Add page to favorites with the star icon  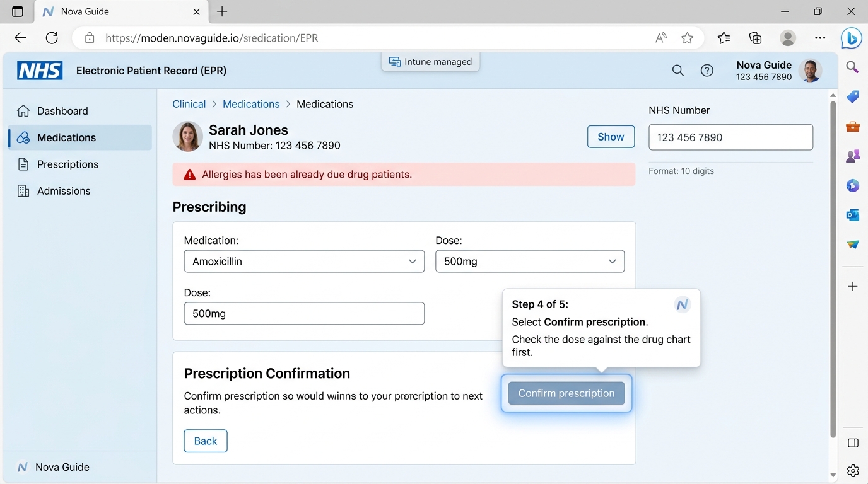click(687, 38)
